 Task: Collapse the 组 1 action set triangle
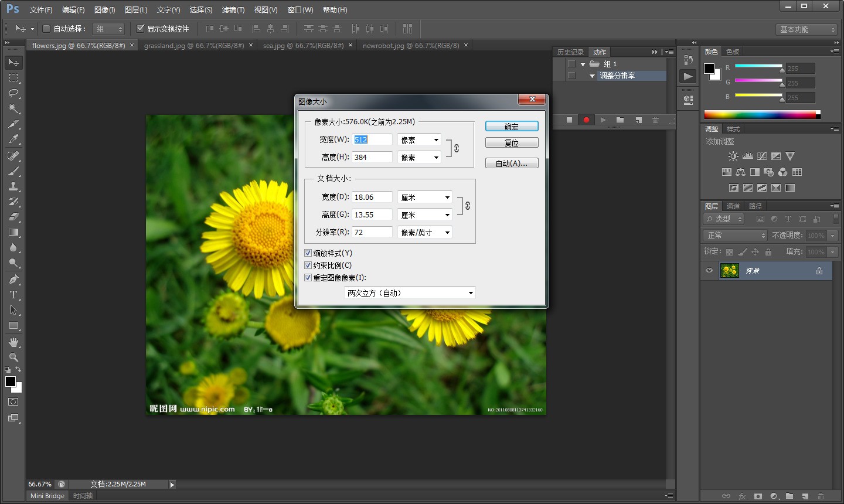click(x=583, y=64)
